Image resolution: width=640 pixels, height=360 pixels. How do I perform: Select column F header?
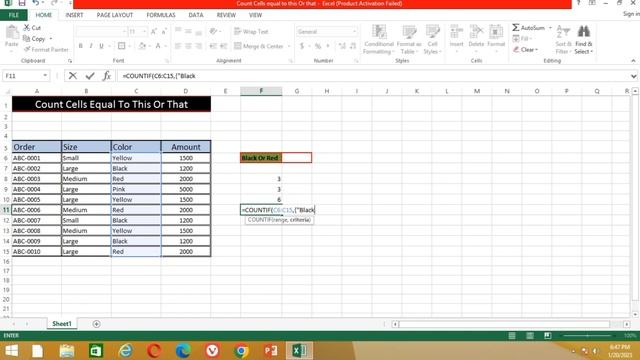pos(261,91)
